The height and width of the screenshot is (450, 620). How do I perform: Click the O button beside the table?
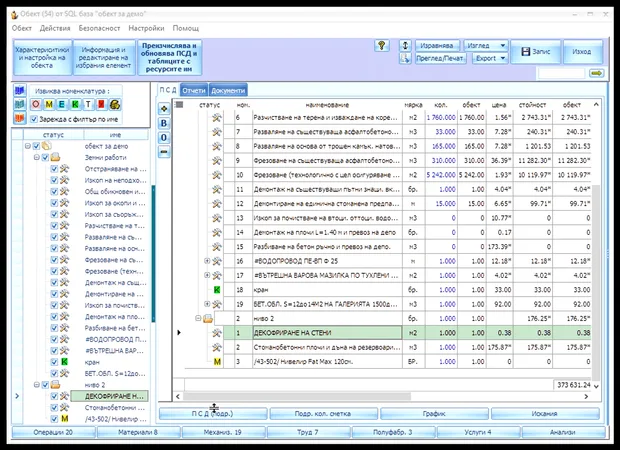(164, 138)
